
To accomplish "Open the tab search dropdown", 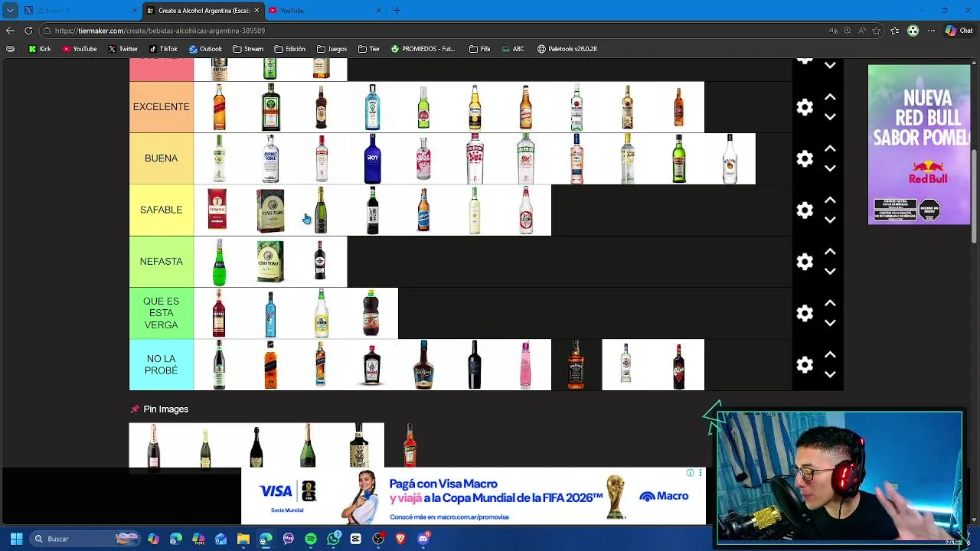I will pyautogui.click(x=10, y=11).
